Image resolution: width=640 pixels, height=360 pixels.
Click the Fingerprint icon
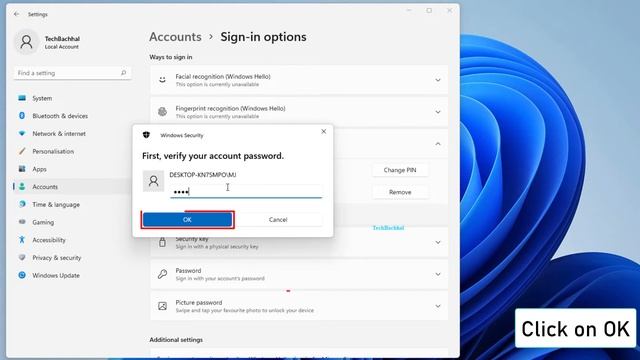[162, 111]
